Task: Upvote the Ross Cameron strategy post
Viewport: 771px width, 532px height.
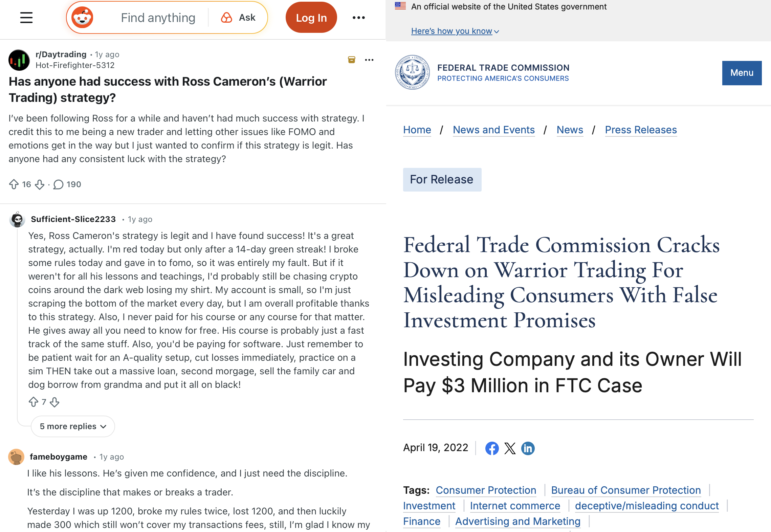Action: coord(14,184)
